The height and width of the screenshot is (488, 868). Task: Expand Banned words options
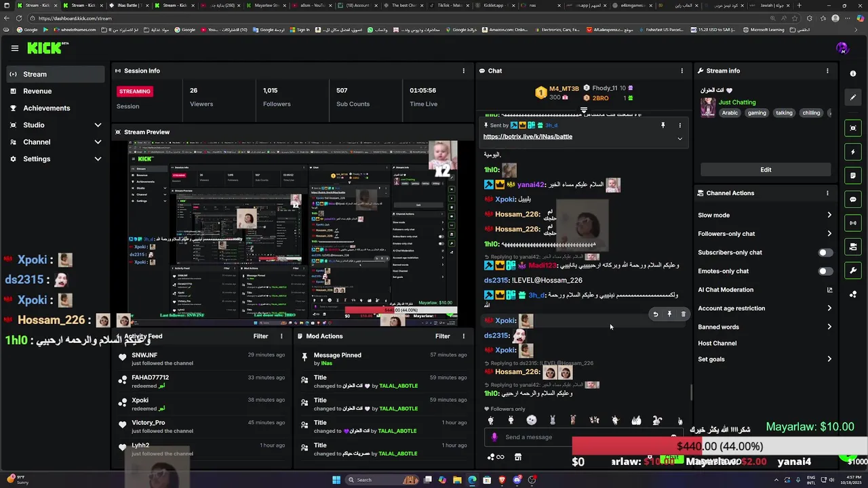pyautogui.click(x=829, y=327)
